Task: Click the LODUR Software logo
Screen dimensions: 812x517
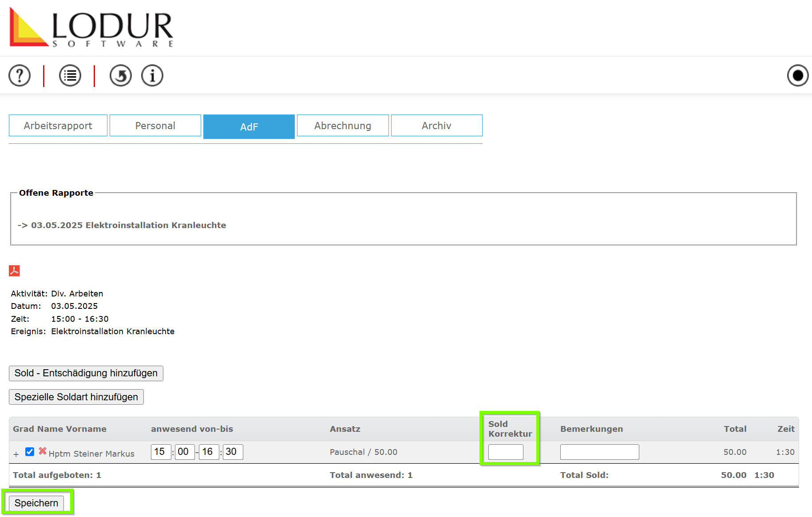Action: tap(91, 28)
